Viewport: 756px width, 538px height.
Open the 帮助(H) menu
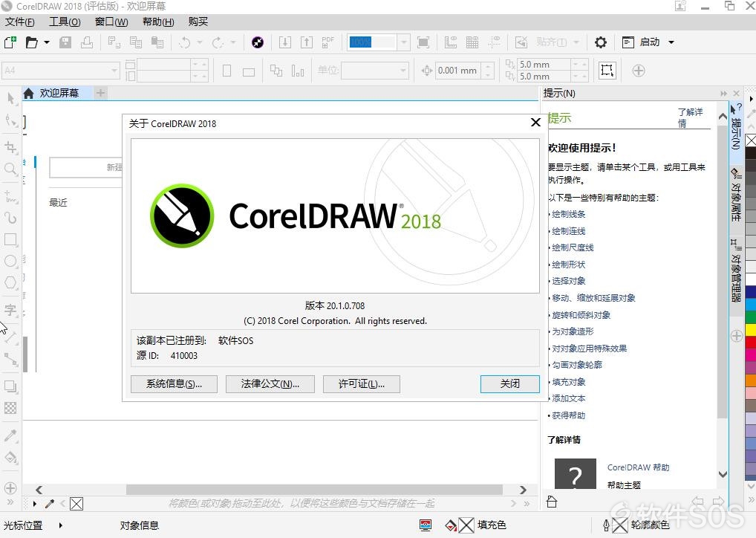(x=158, y=22)
